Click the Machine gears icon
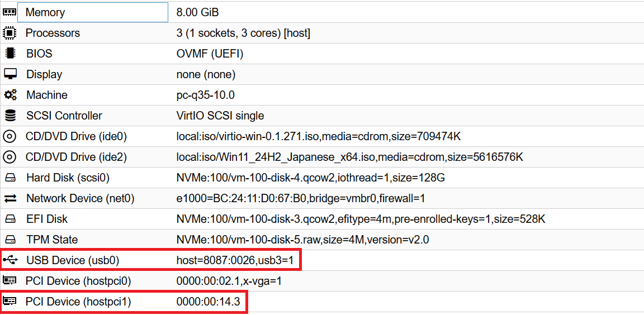The height and width of the screenshot is (315, 644). click(10, 95)
